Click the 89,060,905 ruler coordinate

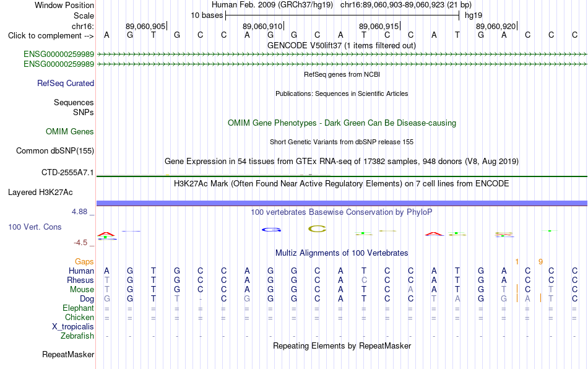point(145,26)
